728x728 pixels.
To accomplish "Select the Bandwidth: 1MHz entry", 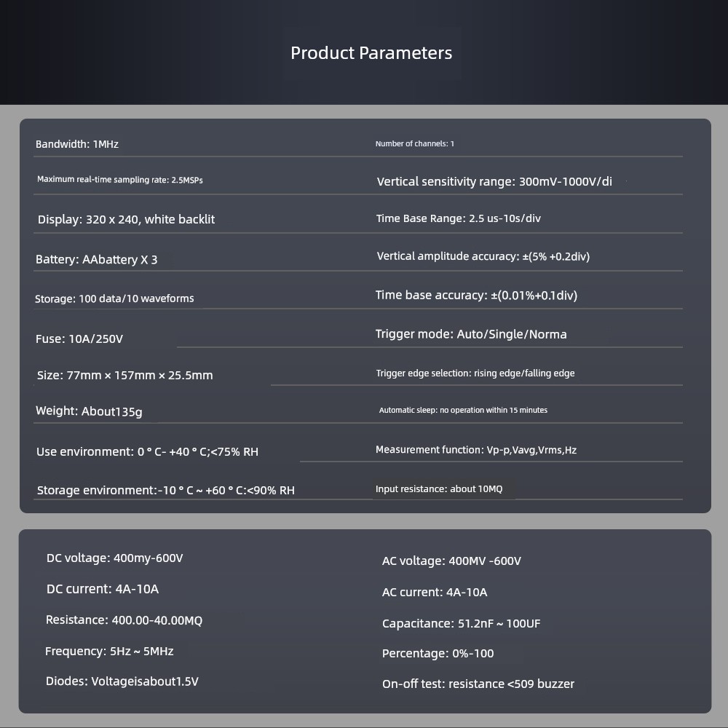I will click(77, 144).
